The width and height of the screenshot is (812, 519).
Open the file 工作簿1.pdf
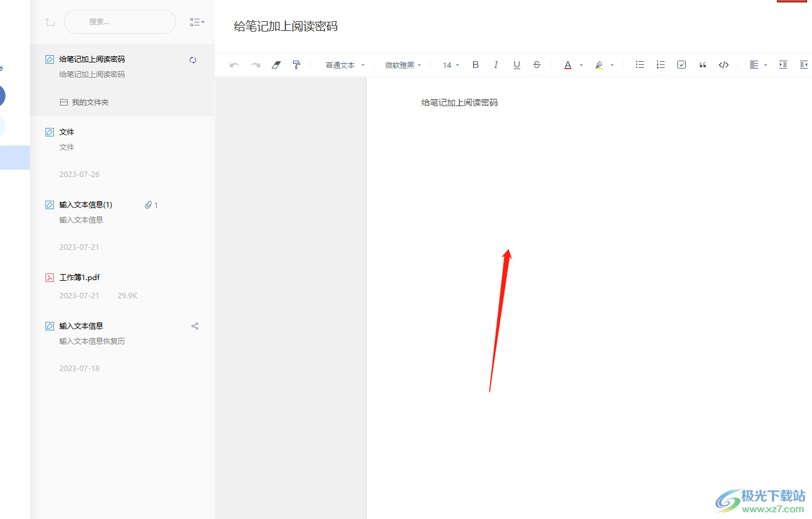click(122, 286)
